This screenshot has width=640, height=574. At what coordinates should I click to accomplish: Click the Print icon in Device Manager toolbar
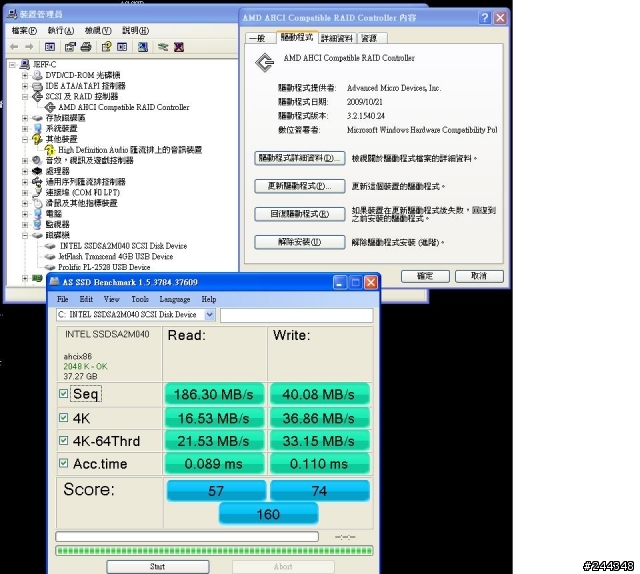point(86,47)
